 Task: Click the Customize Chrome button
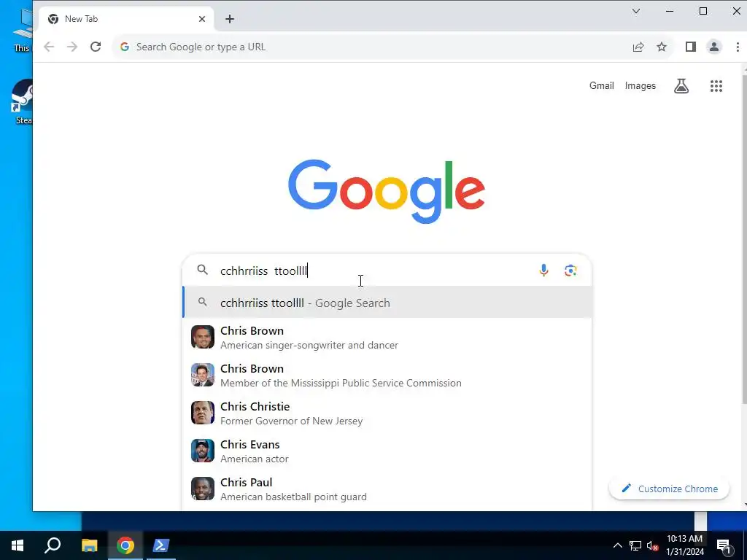click(x=669, y=489)
